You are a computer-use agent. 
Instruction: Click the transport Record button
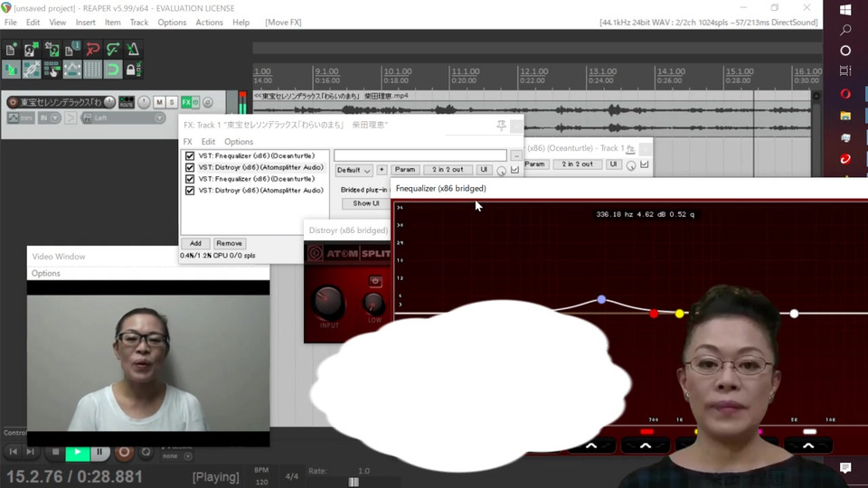click(124, 453)
